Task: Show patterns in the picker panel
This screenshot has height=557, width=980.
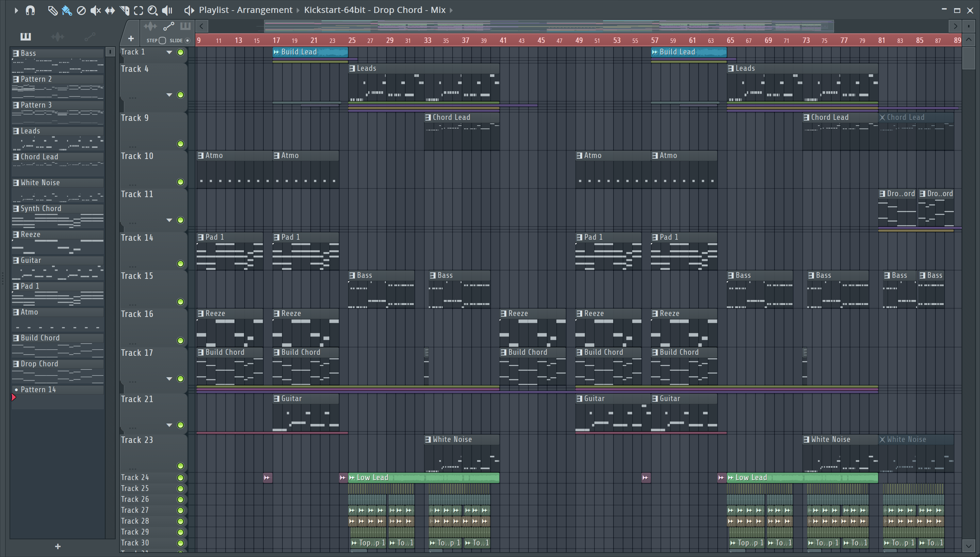Action: pyautogui.click(x=26, y=36)
